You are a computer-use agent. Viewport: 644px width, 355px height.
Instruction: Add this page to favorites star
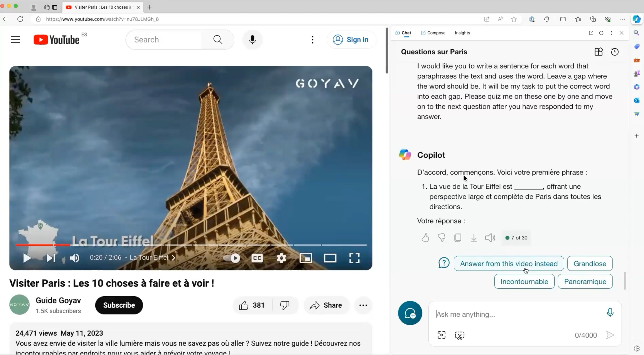(x=514, y=19)
